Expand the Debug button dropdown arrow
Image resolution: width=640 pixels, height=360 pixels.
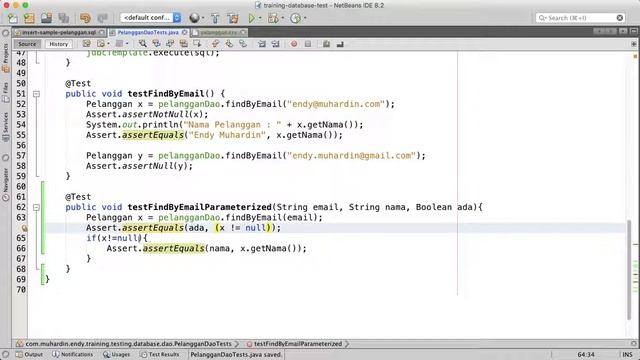[x=282, y=18]
